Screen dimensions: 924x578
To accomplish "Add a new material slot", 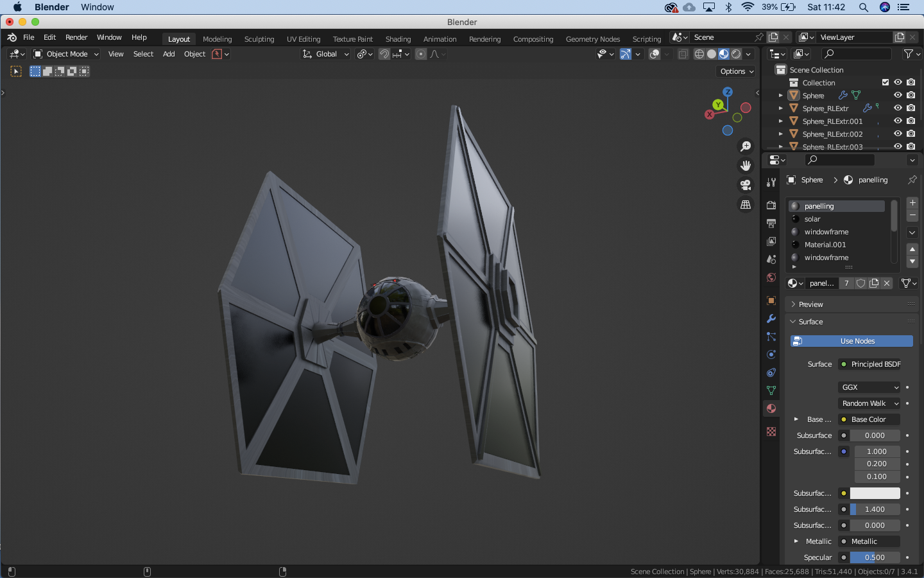I will pos(912,203).
